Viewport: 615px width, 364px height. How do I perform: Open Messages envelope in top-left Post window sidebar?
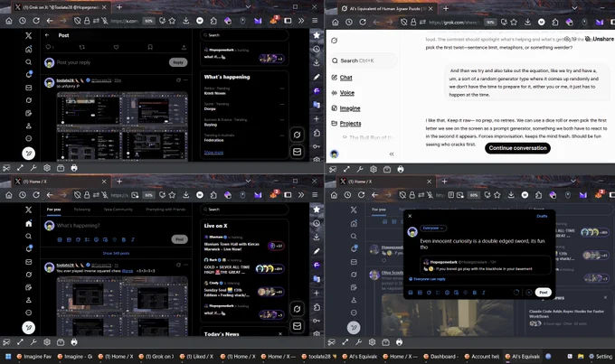29,88
